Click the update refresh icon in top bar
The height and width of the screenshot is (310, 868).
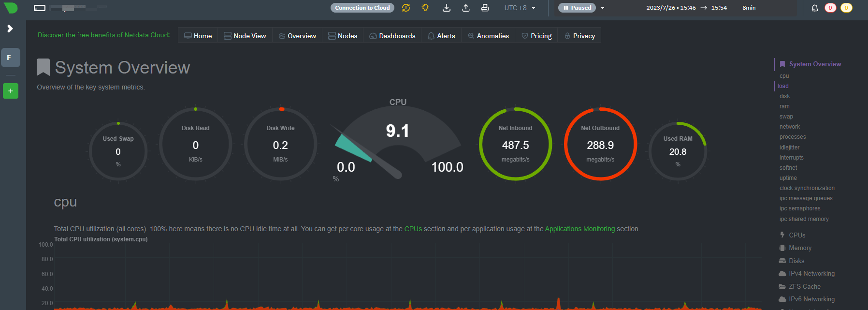[x=406, y=8]
